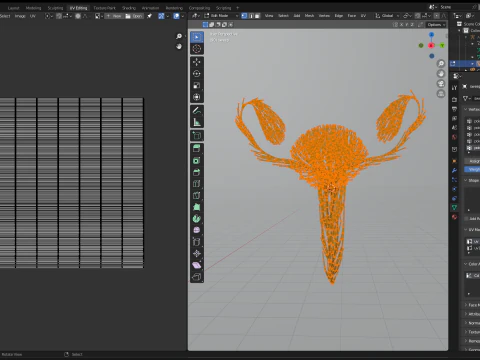The width and height of the screenshot is (480, 360).
Task: Toggle proportional editing in 3D viewport header
Action: [437, 16]
